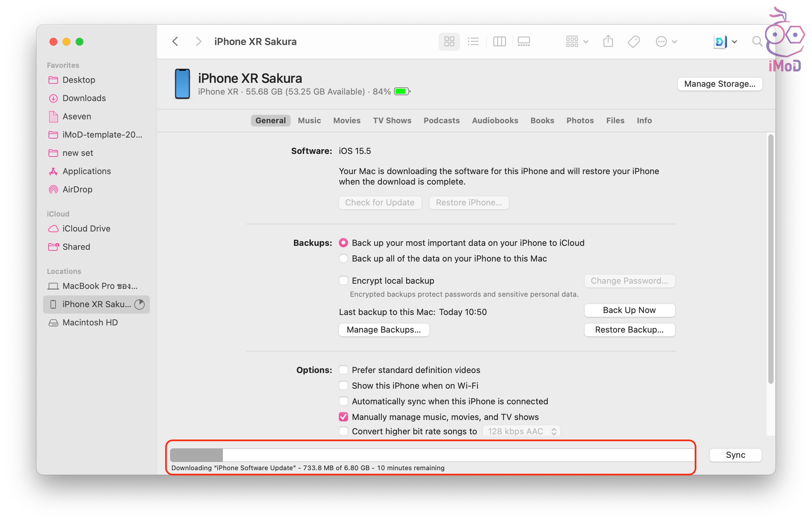The height and width of the screenshot is (523, 812).
Task: Uncheck Manually manage music, movies, TV shows
Action: (x=343, y=417)
